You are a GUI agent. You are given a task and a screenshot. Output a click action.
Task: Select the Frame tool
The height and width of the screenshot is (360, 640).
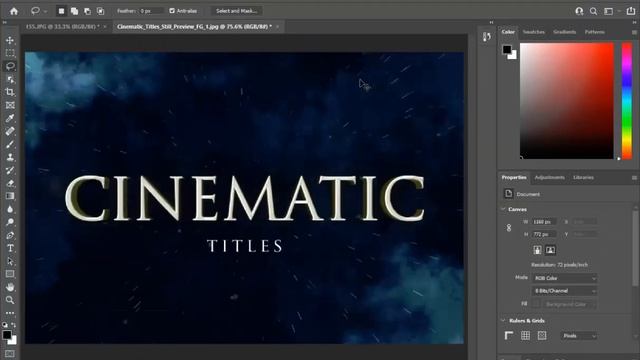10,105
